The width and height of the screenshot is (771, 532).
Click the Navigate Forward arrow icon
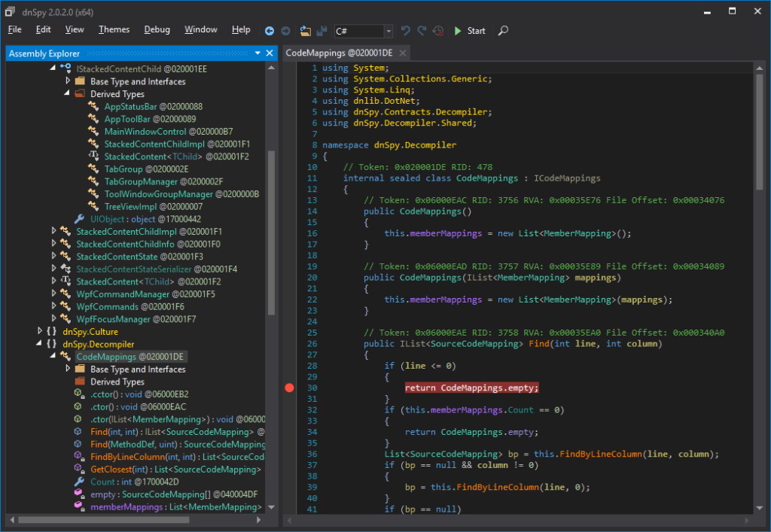(x=285, y=31)
